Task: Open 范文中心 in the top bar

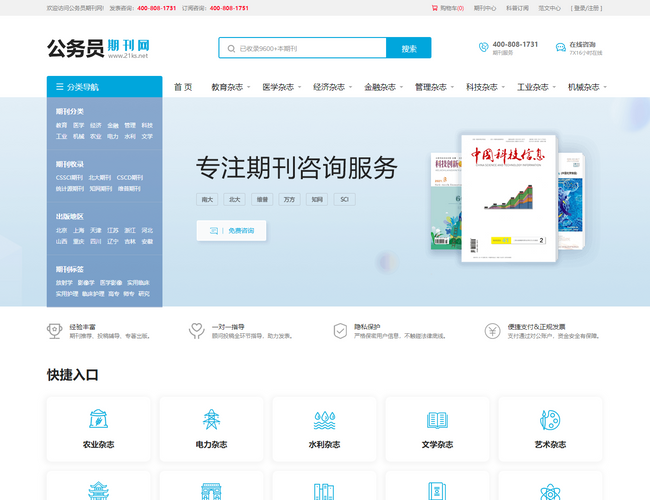Action: (x=549, y=8)
